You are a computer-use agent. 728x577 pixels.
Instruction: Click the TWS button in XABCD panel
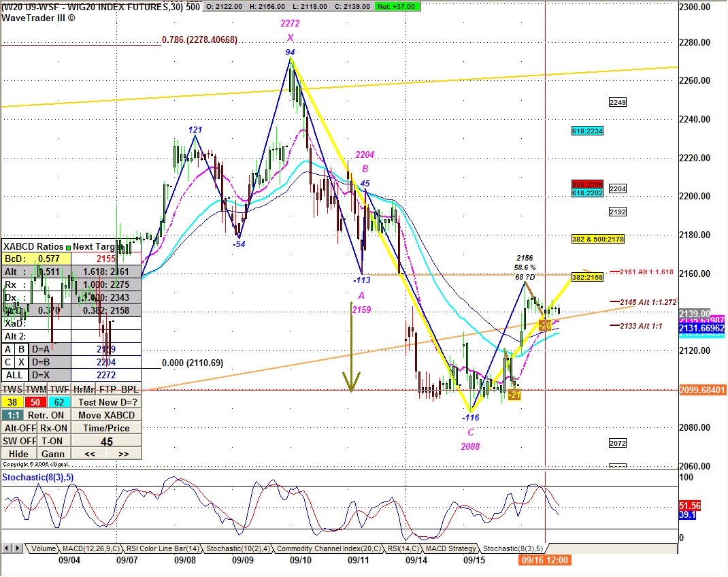tap(12, 389)
